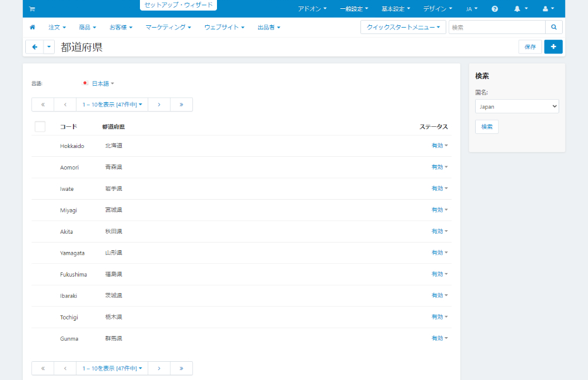Open the アドオン menu
588x380 pixels.
tap(312, 9)
